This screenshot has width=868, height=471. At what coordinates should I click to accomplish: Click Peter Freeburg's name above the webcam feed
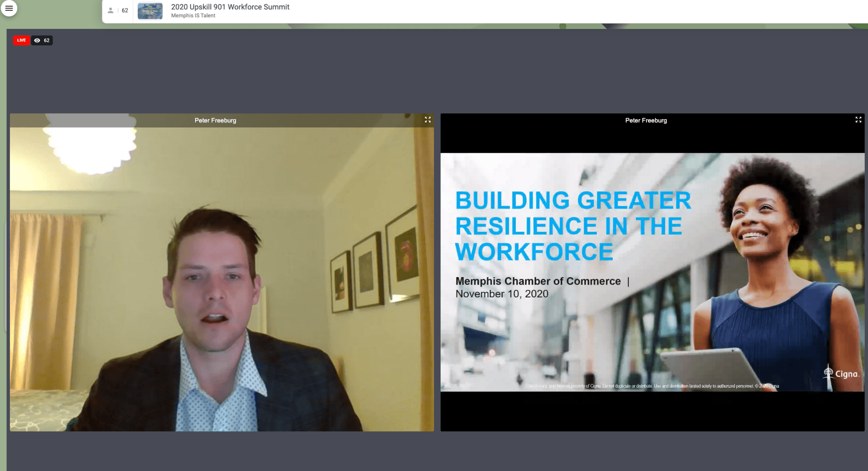[x=215, y=120]
